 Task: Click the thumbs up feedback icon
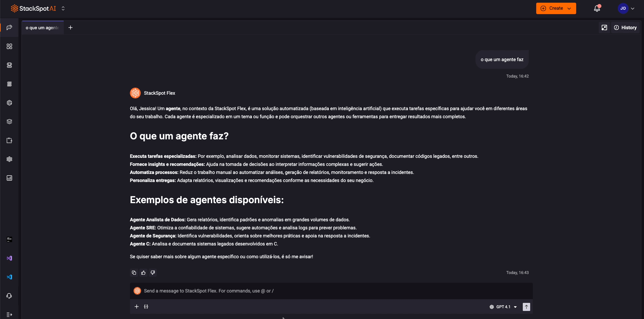point(143,273)
